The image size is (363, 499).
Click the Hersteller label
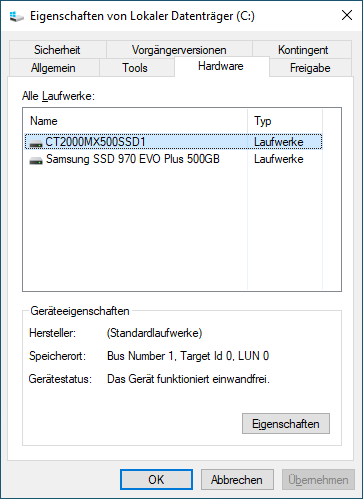coord(52,333)
